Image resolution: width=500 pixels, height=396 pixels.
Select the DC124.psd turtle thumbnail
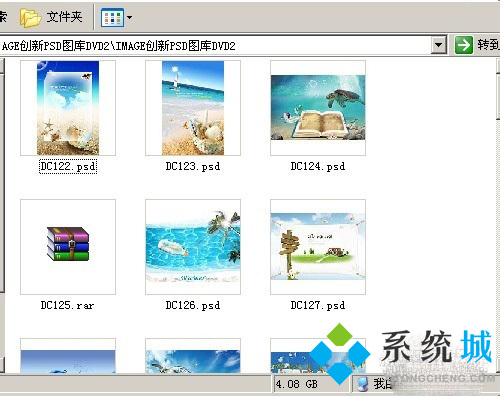pyautogui.click(x=318, y=108)
